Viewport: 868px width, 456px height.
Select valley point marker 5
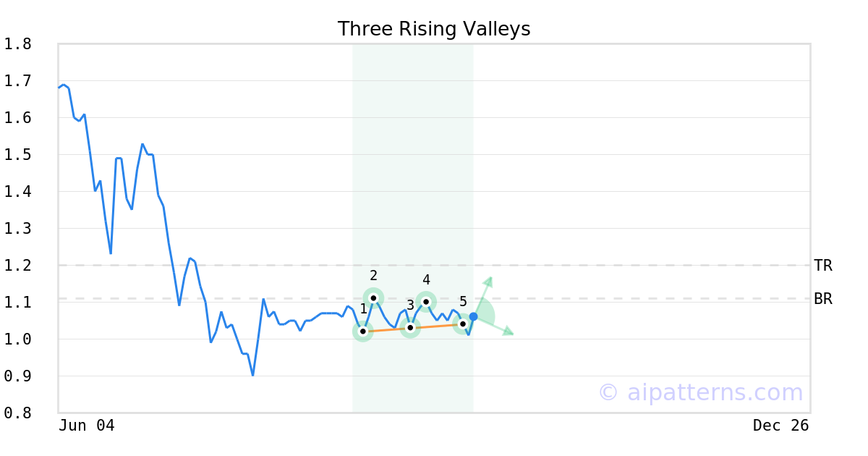[x=463, y=324]
